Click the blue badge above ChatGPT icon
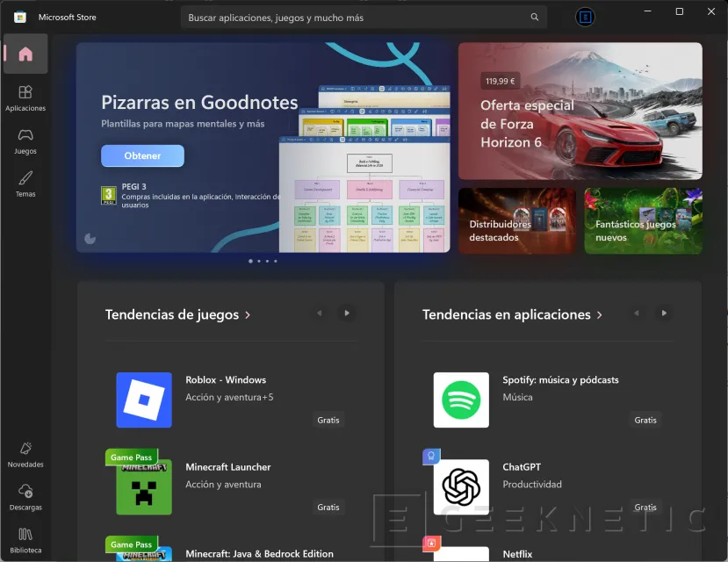 pyautogui.click(x=431, y=457)
